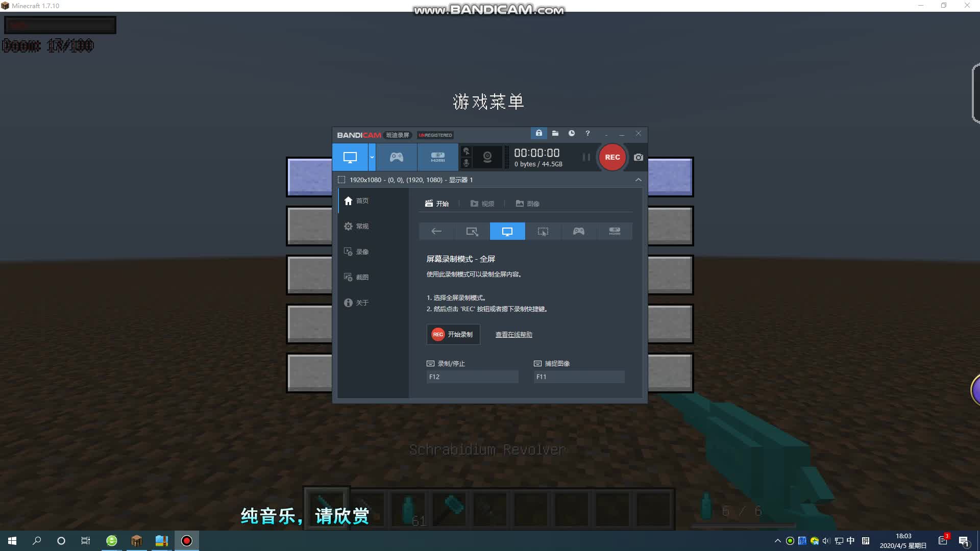Expand the screen mode dropdown arrow
The height and width of the screenshot is (551, 980).
click(372, 157)
